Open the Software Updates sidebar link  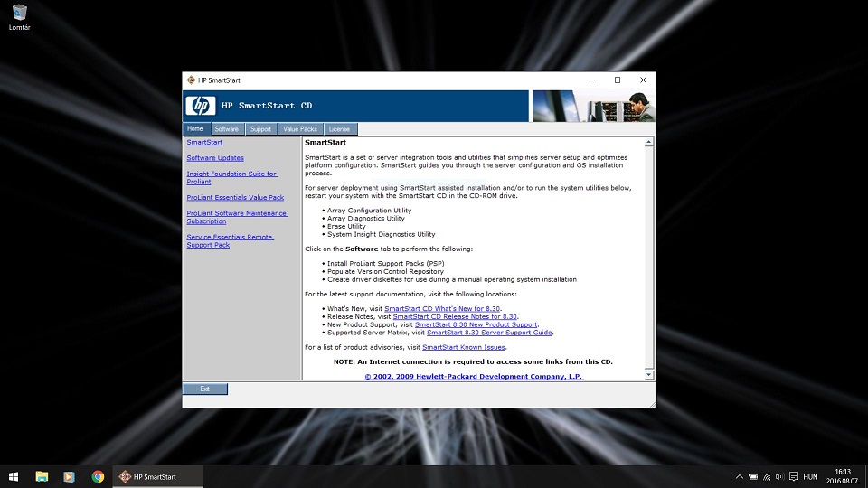click(215, 157)
